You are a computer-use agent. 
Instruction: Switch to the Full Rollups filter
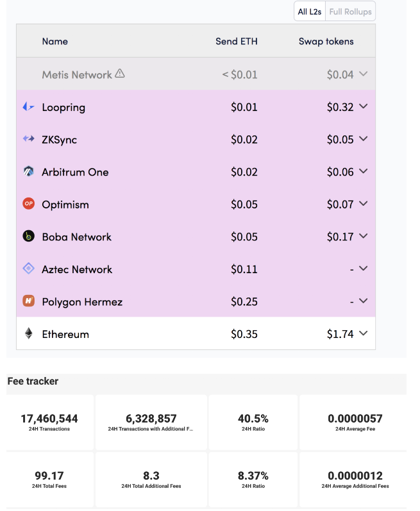pos(350,12)
